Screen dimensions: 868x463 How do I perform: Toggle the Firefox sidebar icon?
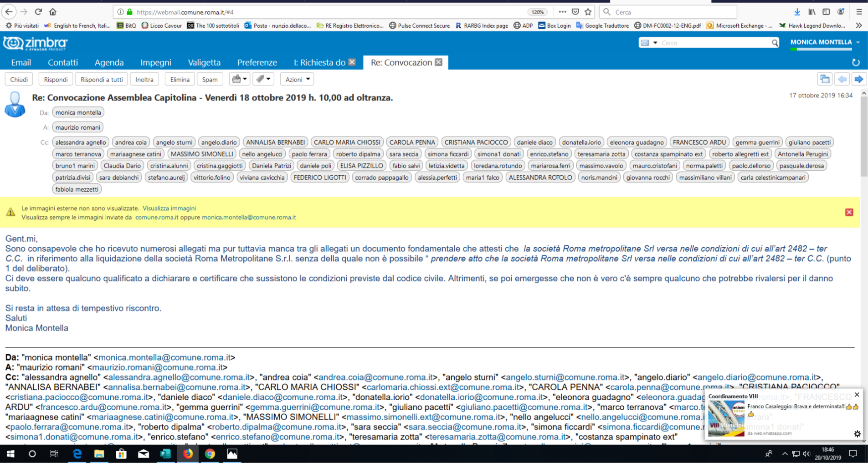[826, 12]
